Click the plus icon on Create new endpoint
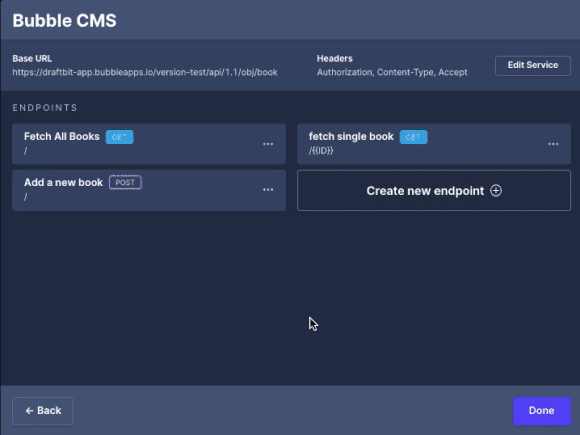 [496, 190]
